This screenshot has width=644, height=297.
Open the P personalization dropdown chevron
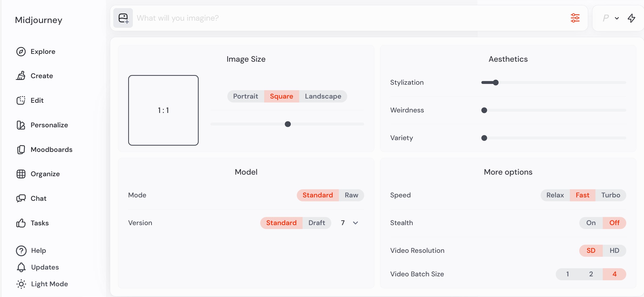[617, 18]
